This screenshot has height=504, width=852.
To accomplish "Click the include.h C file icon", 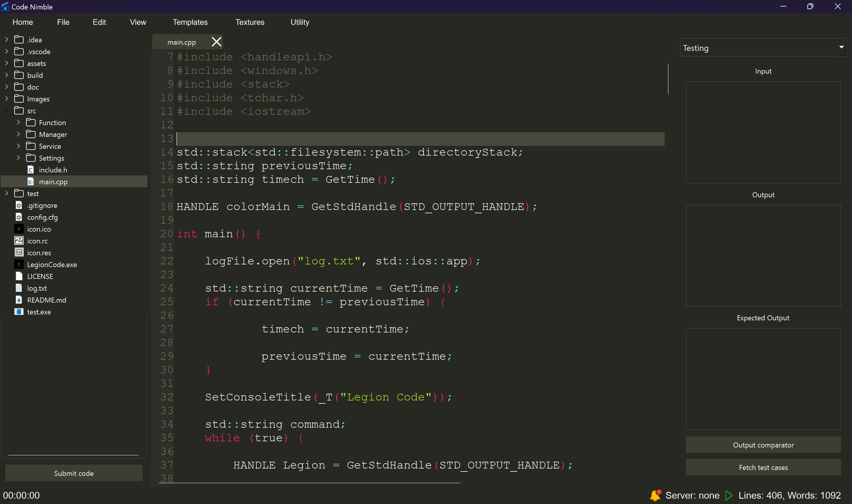I will pos(30,170).
